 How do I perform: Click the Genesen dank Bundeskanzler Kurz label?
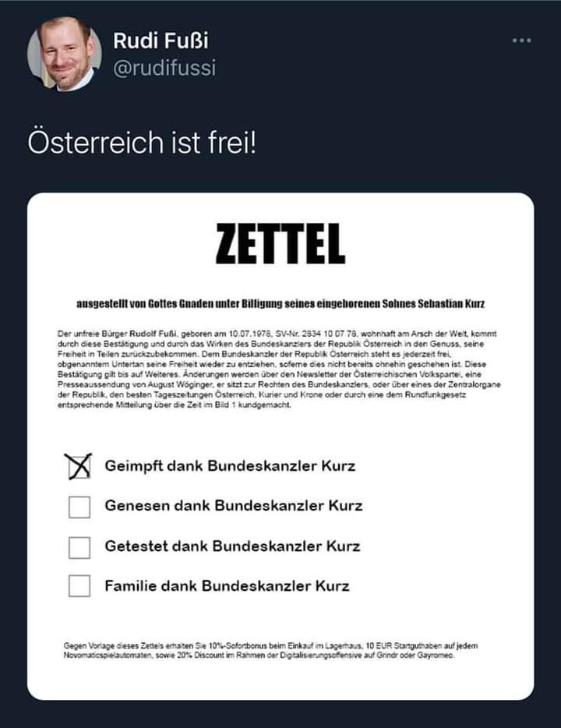(x=234, y=506)
